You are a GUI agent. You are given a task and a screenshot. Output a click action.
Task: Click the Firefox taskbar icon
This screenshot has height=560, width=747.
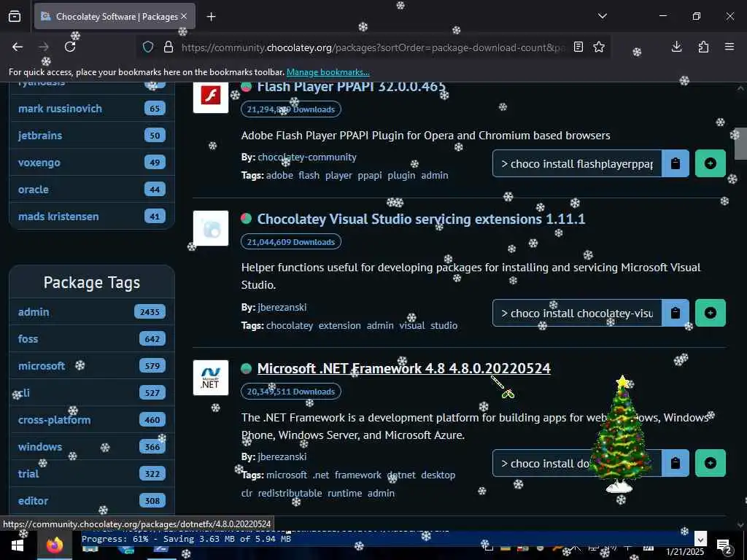(x=55, y=545)
